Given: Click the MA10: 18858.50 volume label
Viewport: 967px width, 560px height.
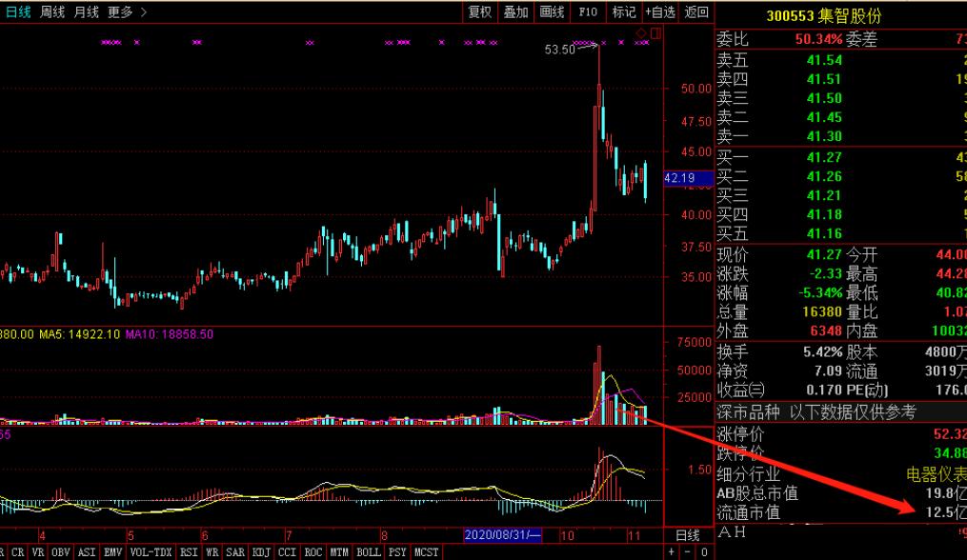Looking at the screenshot, I should pos(170,334).
